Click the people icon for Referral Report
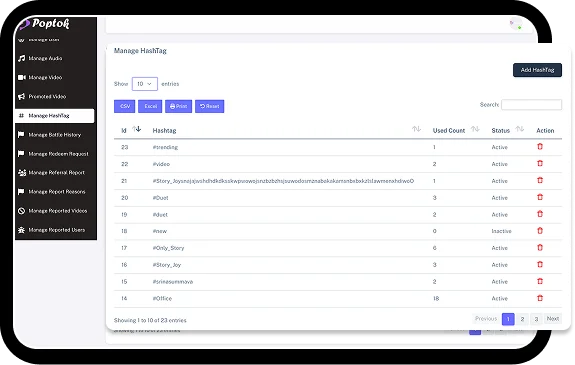Image resolution: width=575 pixels, height=365 pixels. click(22, 172)
